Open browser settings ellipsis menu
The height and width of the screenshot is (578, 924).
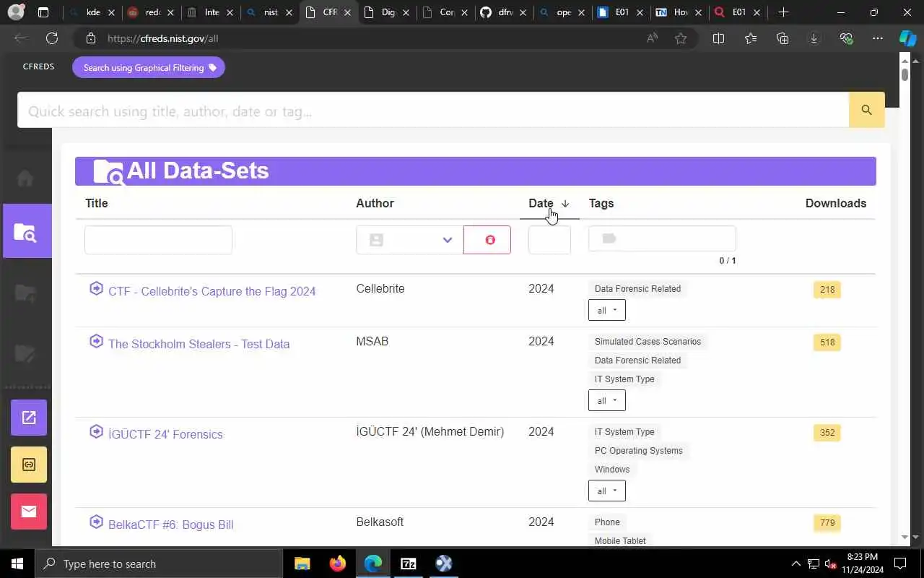click(877, 38)
